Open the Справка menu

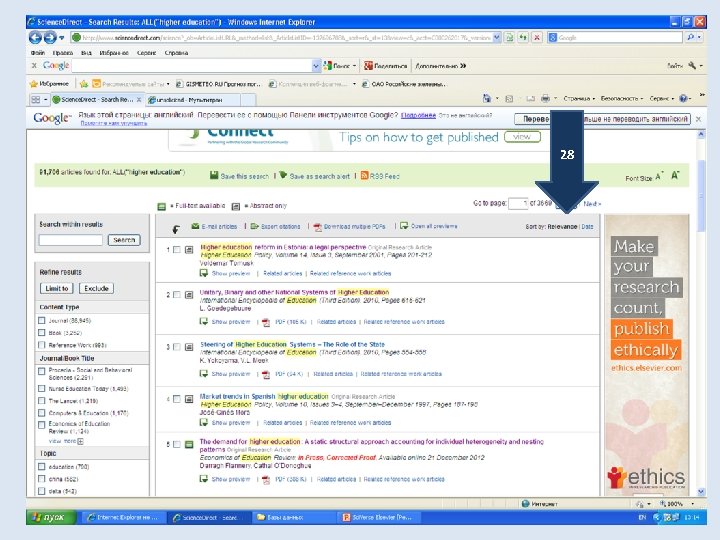176,53
